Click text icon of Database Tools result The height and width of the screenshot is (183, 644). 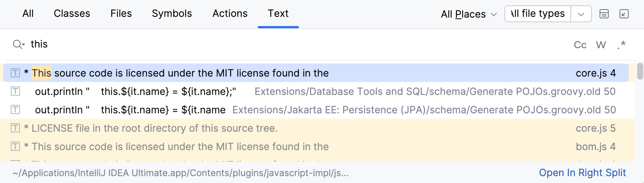point(15,91)
